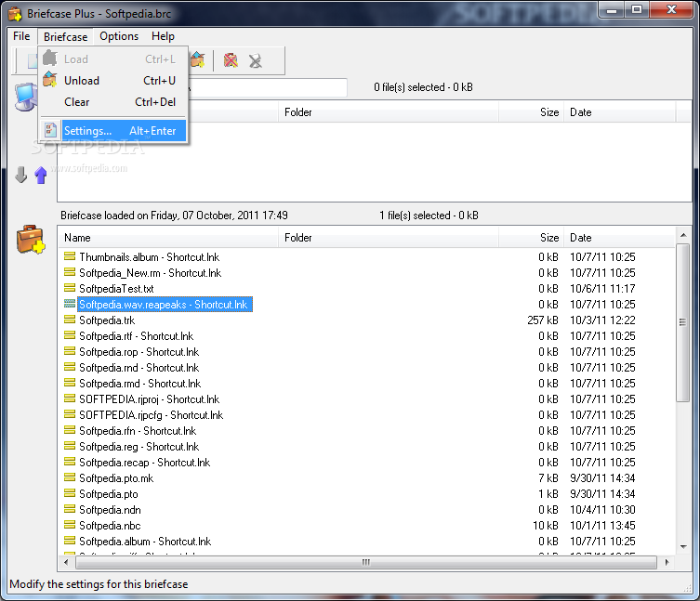Image resolution: width=700 pixels, height=601 pixels.
Task: Click the briefcase icon beside lower file list
Action: (x=31, y=240)
